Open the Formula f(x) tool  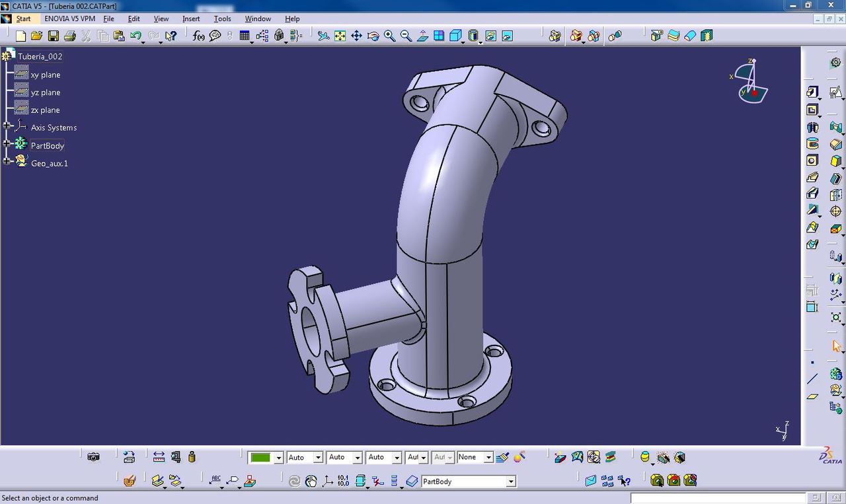[198, 36]
